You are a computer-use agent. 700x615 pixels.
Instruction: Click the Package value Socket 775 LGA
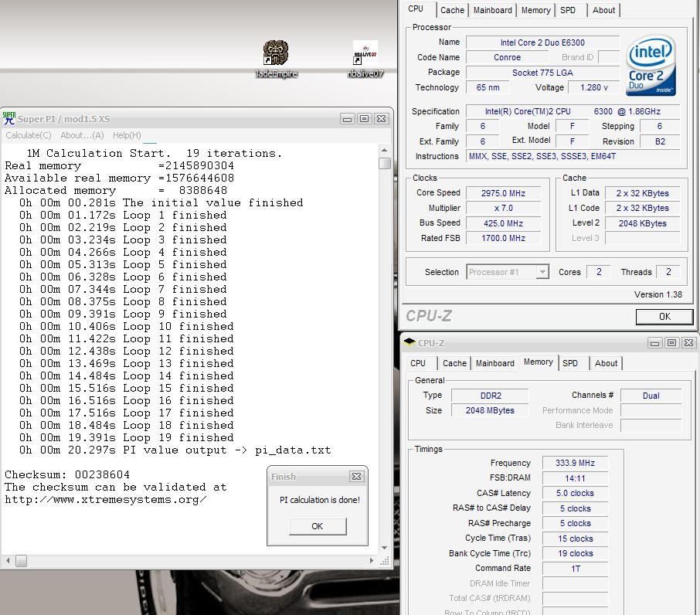coord(542,73)
